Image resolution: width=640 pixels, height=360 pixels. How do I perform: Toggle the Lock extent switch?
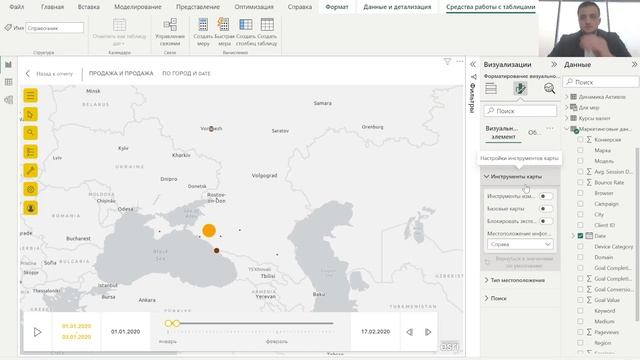pyautogui.click(x=546, y=221)
